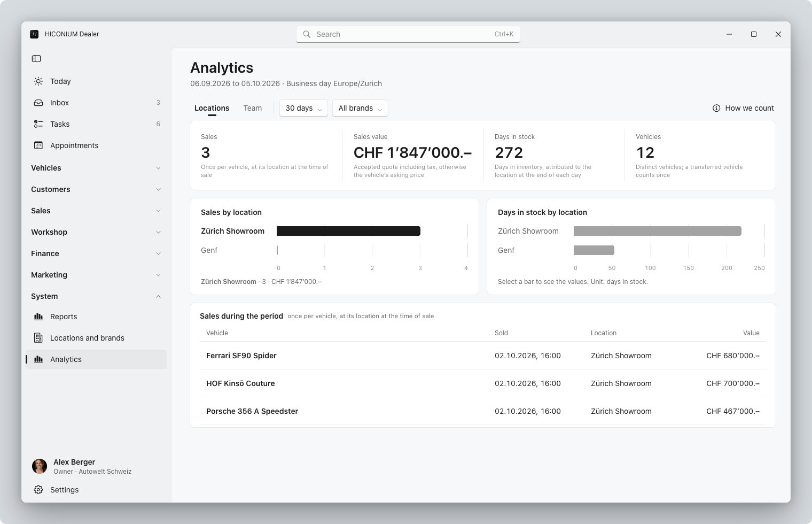Collapse the System section
Viewport: 812px width, 524px height.
pos(96,296)
